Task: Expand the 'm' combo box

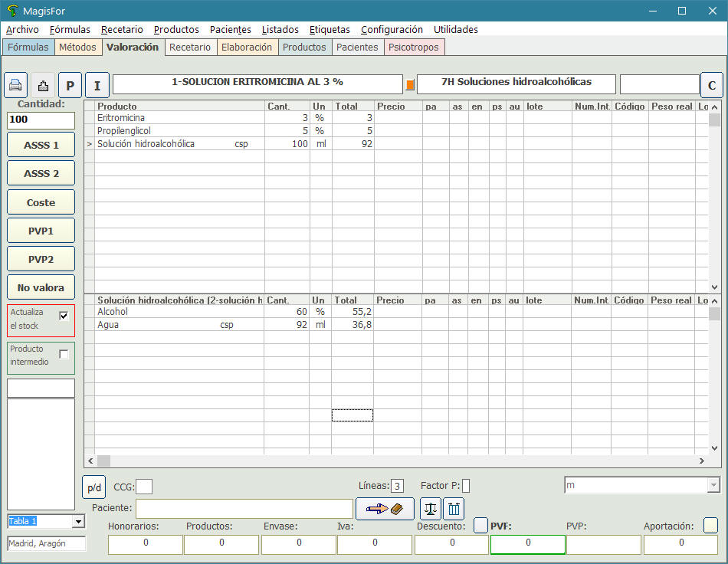Action: 713,485
